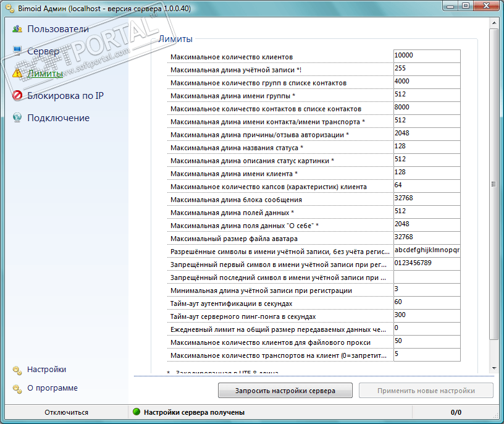Click the Отключиться button

[x=67, y=412]
